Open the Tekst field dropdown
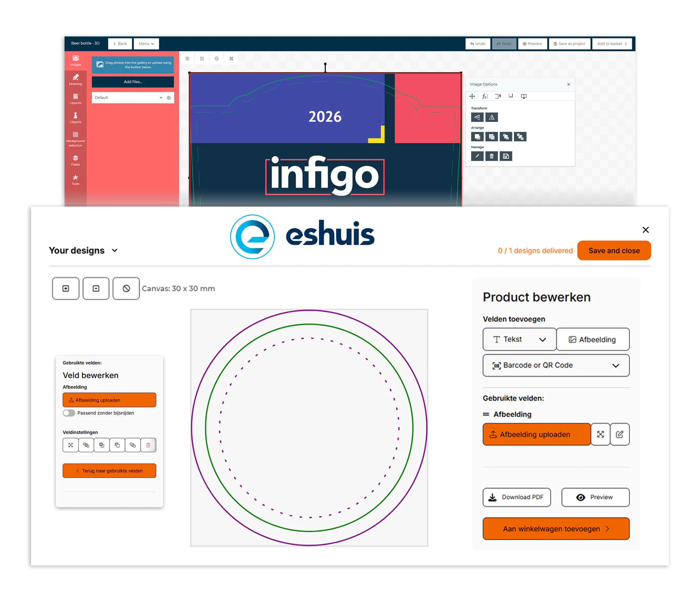Screen dimensions: 700x591 click(x=520, y=339)
